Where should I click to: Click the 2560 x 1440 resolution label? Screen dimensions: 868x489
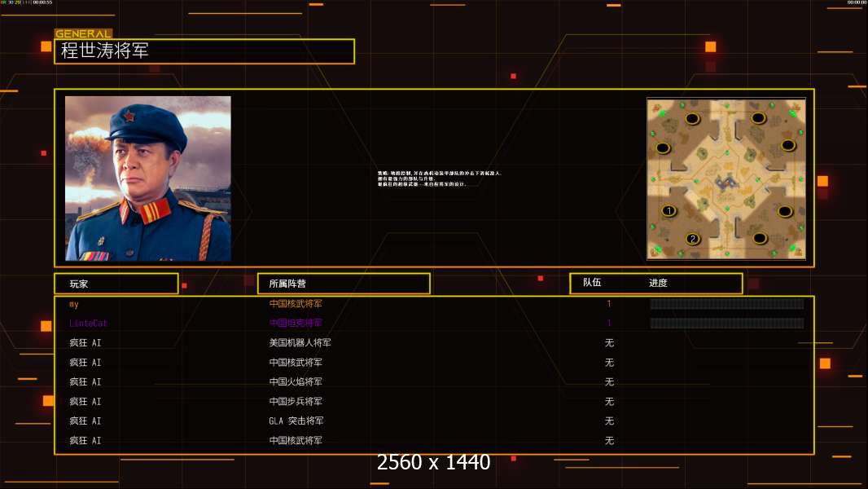(x=433, y=462)
